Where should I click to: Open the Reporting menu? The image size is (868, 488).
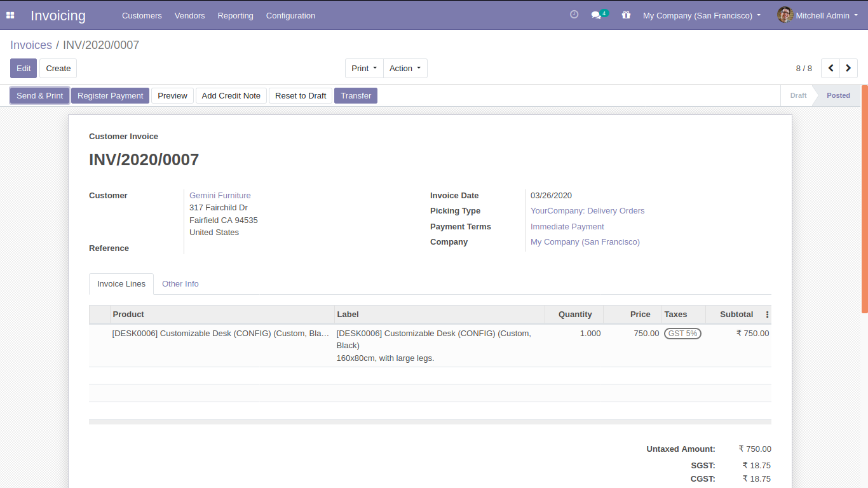(235, 15)
